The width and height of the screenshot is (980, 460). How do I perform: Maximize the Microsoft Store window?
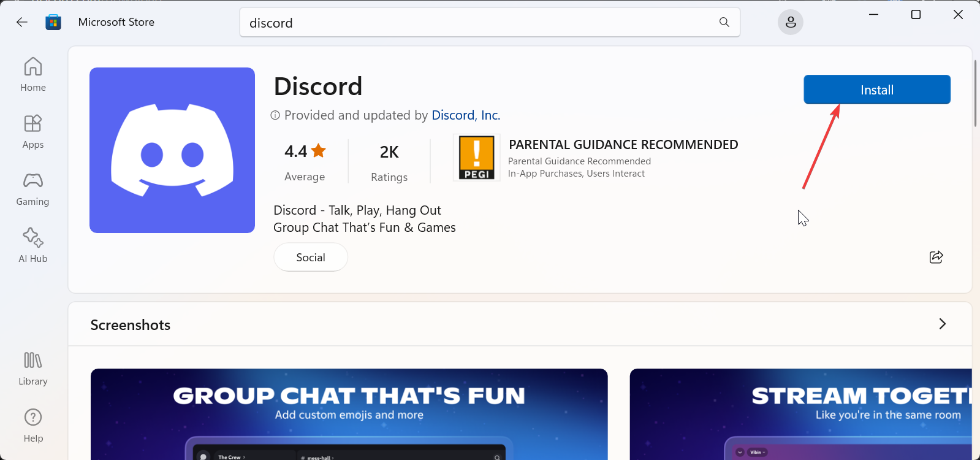916,15
